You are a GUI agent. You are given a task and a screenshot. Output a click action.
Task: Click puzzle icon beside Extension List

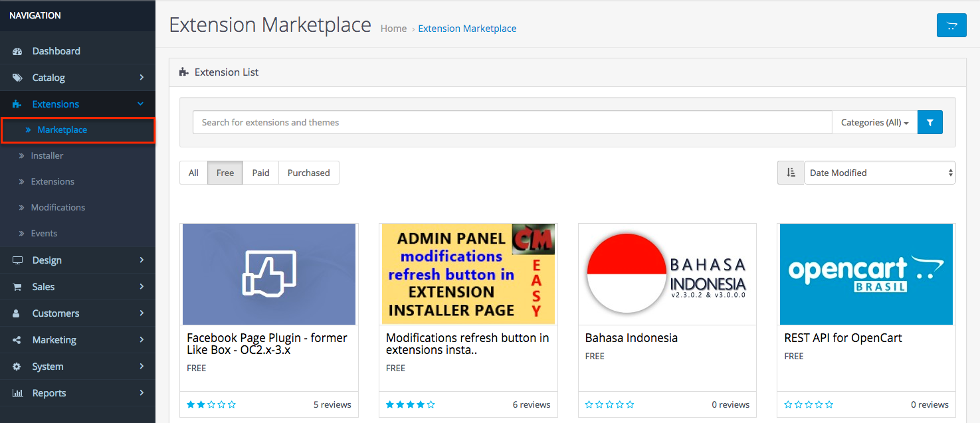(x=184, y=72)
